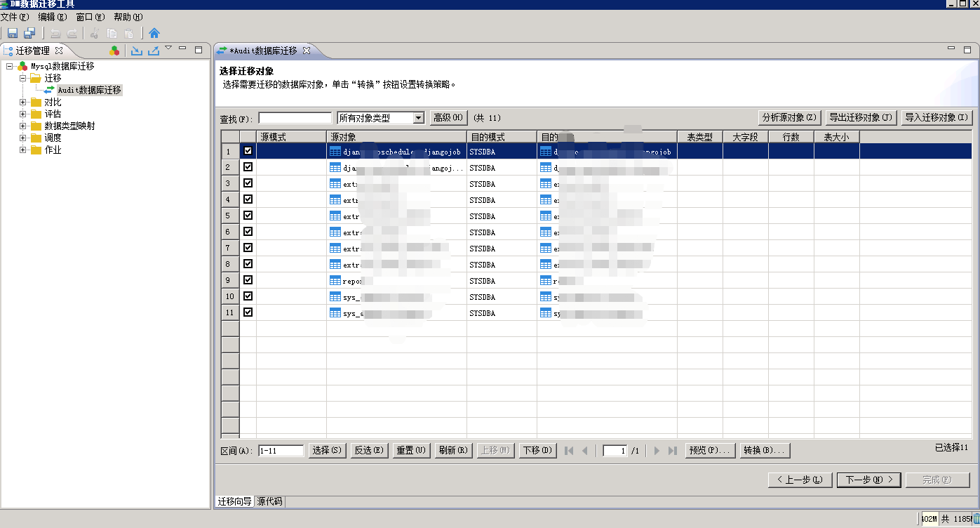Click the Save icon in the toolbar
980x528 pixels.
point(13,33)
